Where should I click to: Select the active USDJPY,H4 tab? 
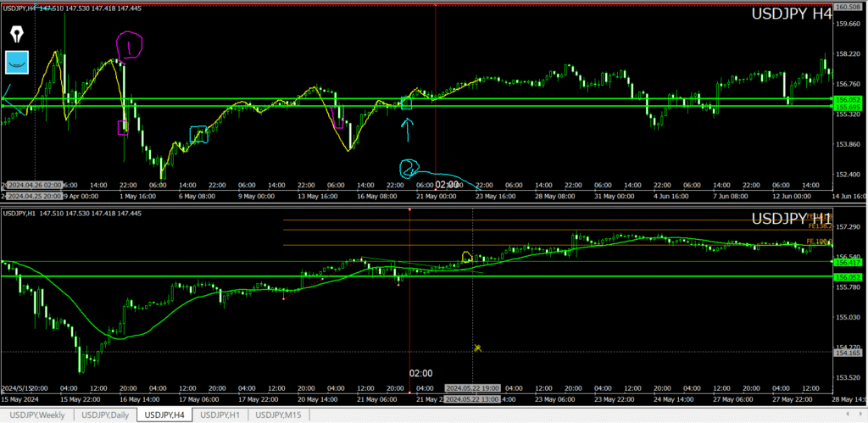click(164, 415)
